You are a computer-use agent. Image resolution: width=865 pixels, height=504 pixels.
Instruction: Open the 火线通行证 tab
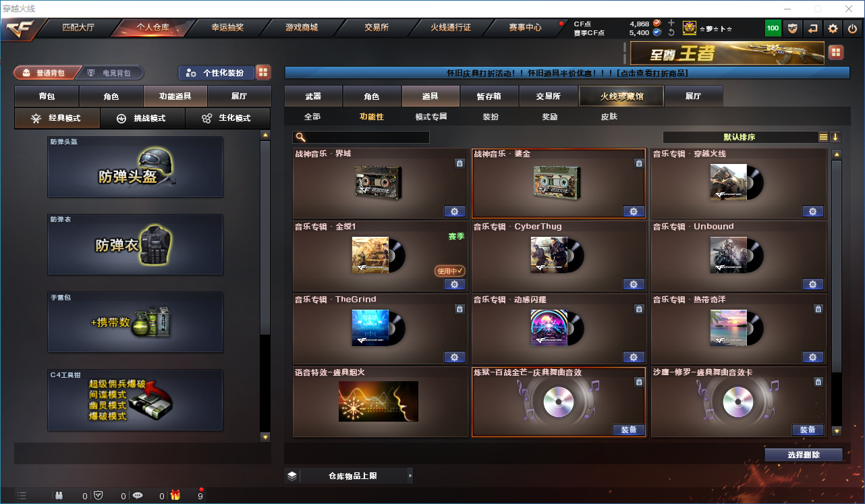point(451,28)
